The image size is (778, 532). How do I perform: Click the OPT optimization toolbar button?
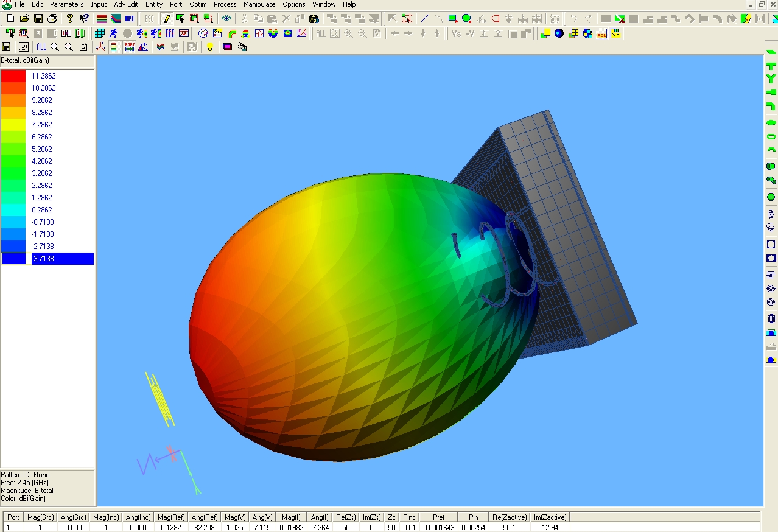point(130,19)
